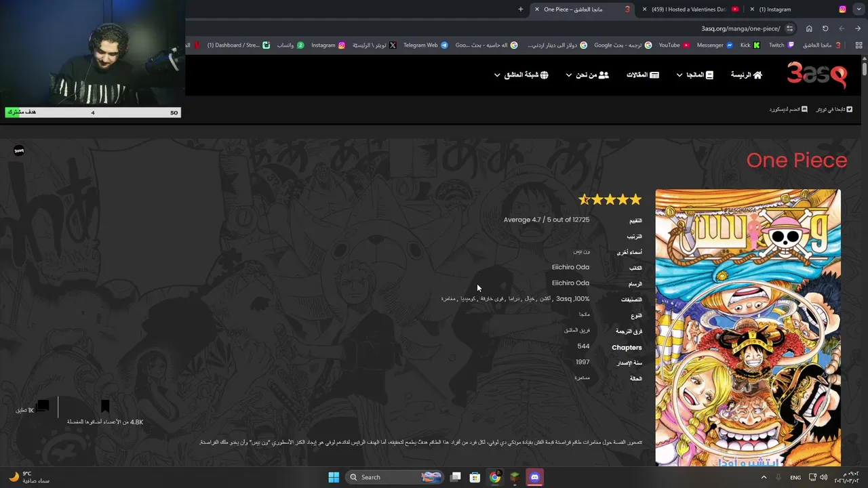Open the تويتر الرئيسية X bookmark

374,45
